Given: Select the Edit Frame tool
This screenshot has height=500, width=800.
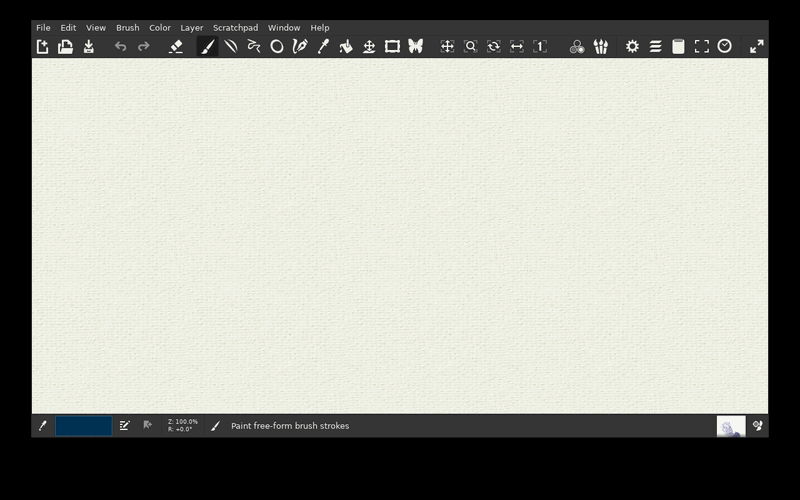Looking at the screenshot, I should [x=392, y=46].
